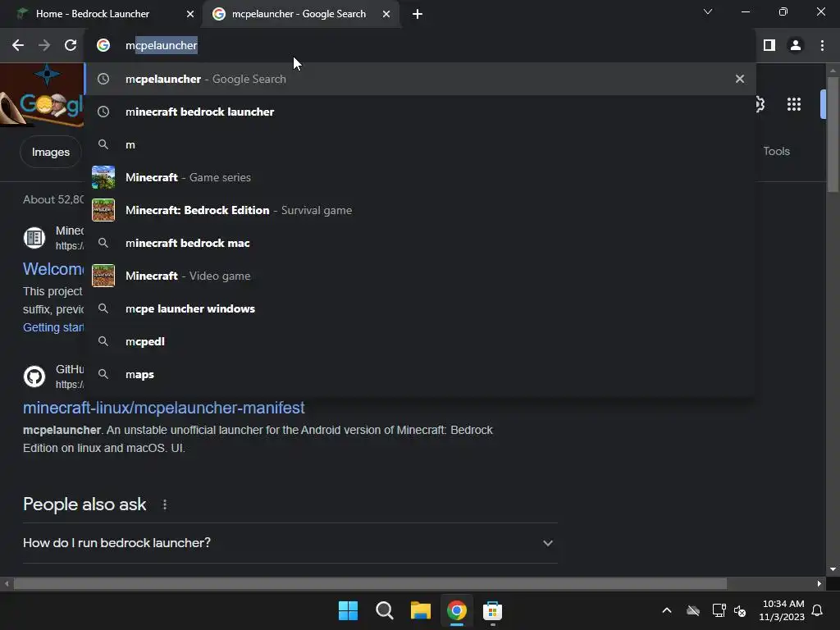This screenshot has height=630, width=840.
Task: Choose the mcpe launcher windows suggestion
Action: click(419, 308)
